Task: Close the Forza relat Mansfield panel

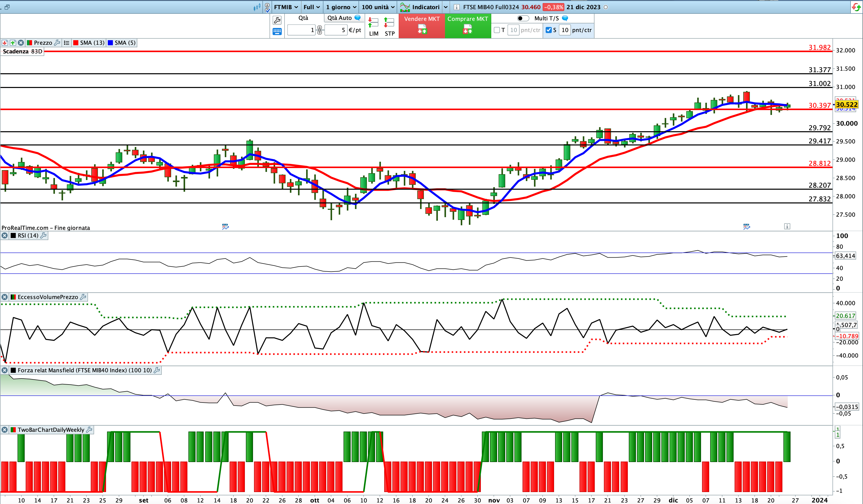Action: (5, 370)
